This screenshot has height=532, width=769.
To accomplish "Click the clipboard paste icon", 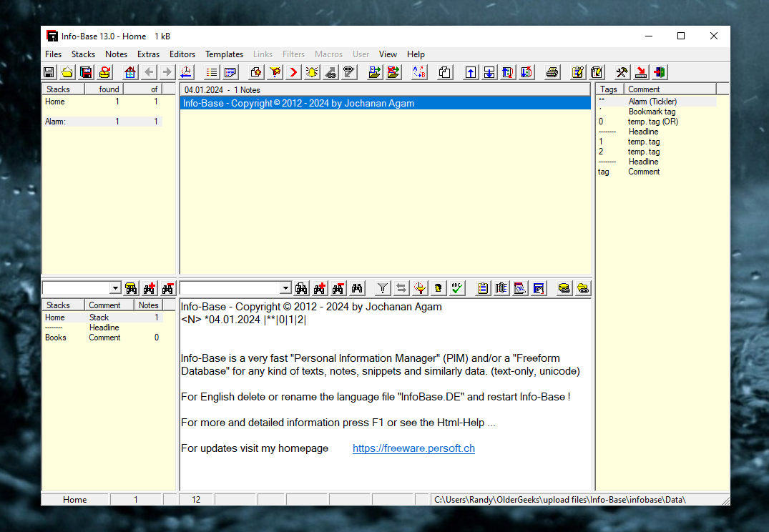I will [x=483, y=288].
